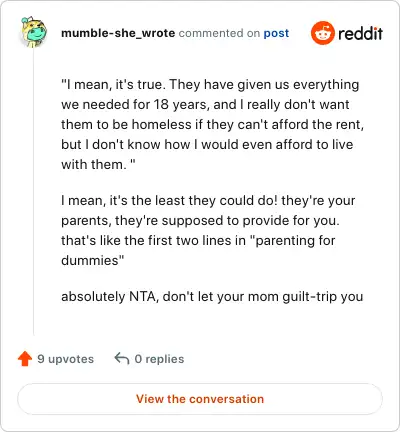The height and width of the screenshot is (432, 400).
Task: Click the mumble-she_wrote user avatar
Action: pos(34,32)
